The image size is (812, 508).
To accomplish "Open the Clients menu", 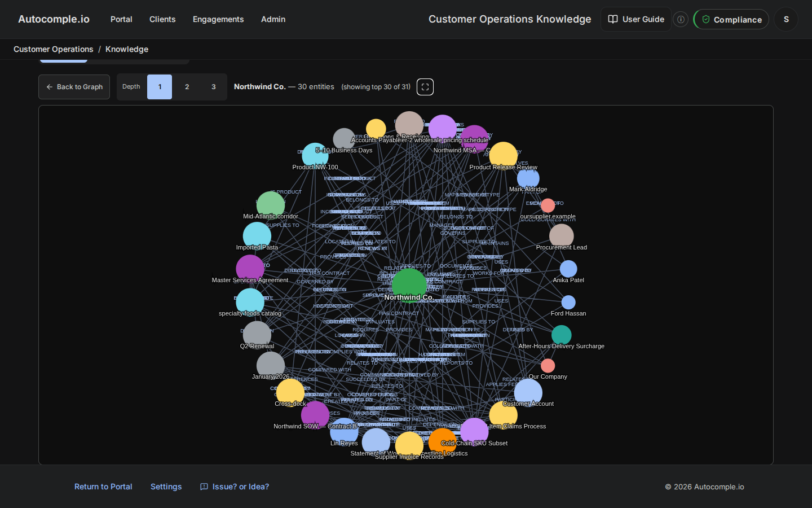I will click(162, 19).
